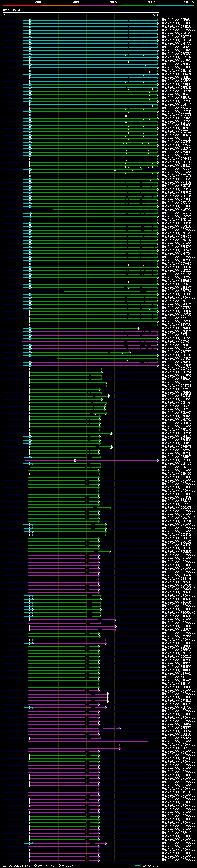The image size is (197, 868).
Task: Select hit label UniRef100_B6U1N5
Action: click(x=177, y=91)
